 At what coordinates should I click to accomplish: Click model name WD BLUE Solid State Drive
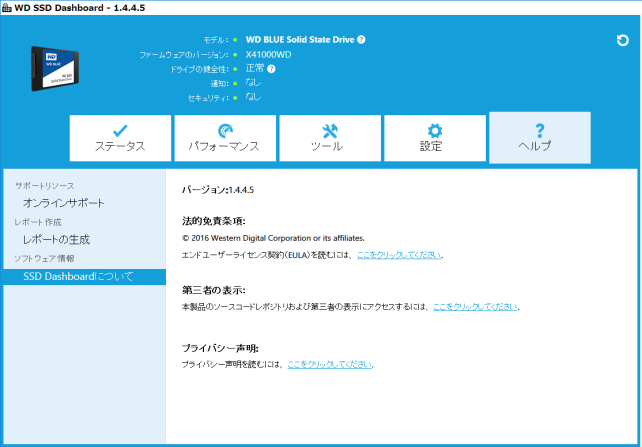tap(300, 40)
